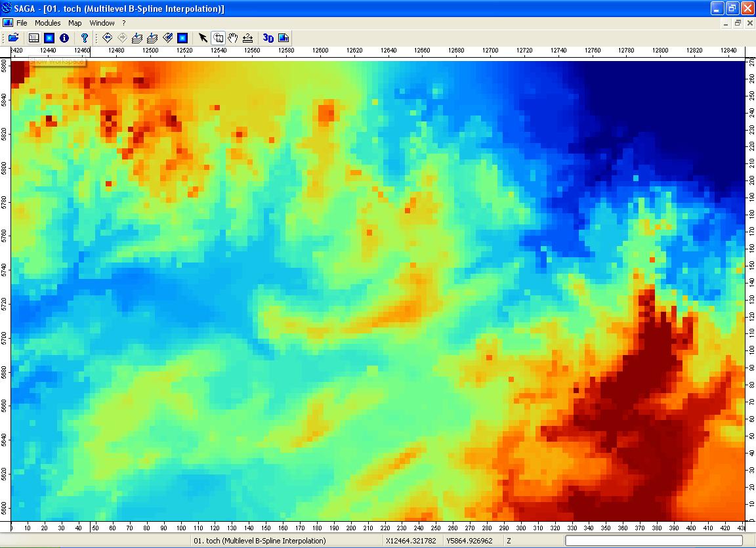Zoom to previous extent left-arrow diamond icon
The height and width of the screenshot is (548, 756).
[108, 37]
